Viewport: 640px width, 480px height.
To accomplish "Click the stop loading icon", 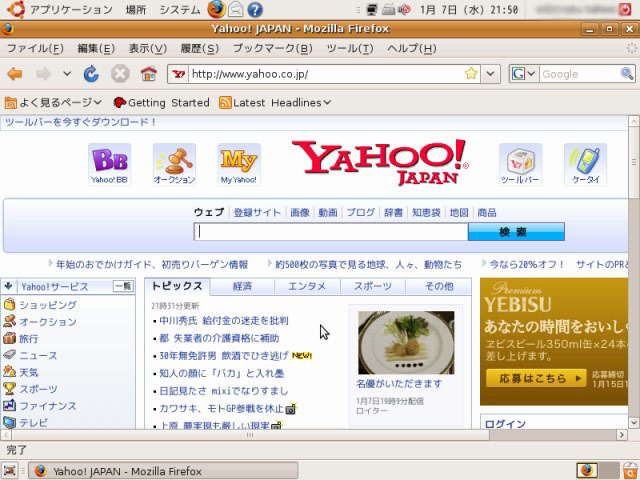I will 120,74.
